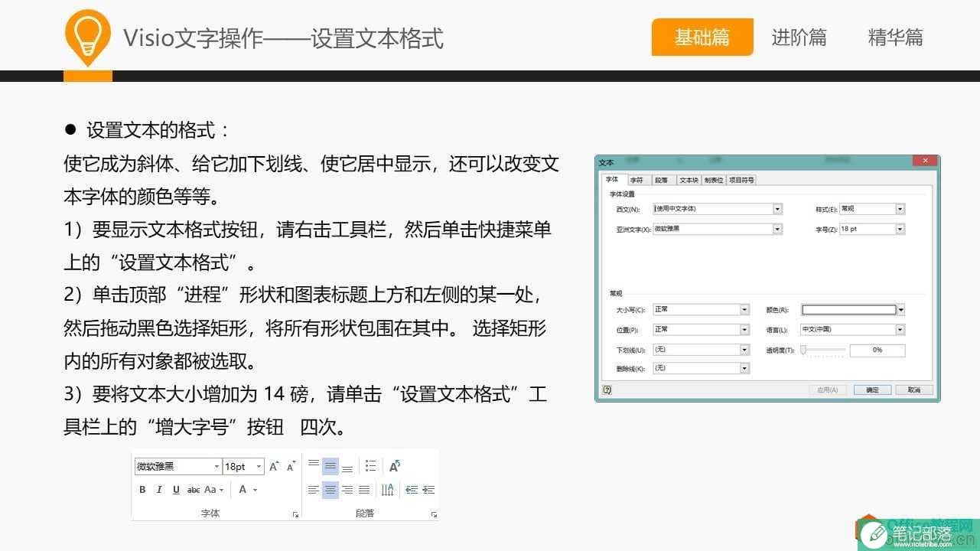Click the text direction icon
The height and width of the screenshot is (551, 980).
coord(388,490)
